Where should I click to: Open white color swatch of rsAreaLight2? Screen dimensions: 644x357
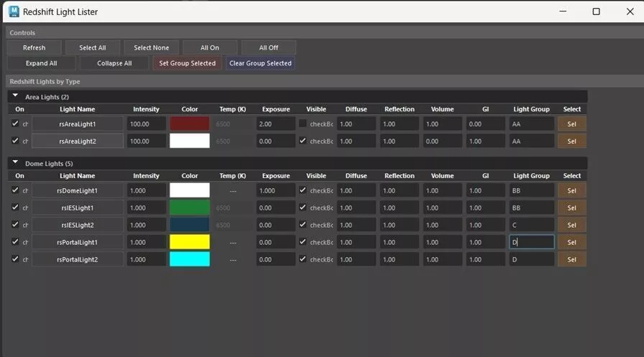[x=190, y=141]
